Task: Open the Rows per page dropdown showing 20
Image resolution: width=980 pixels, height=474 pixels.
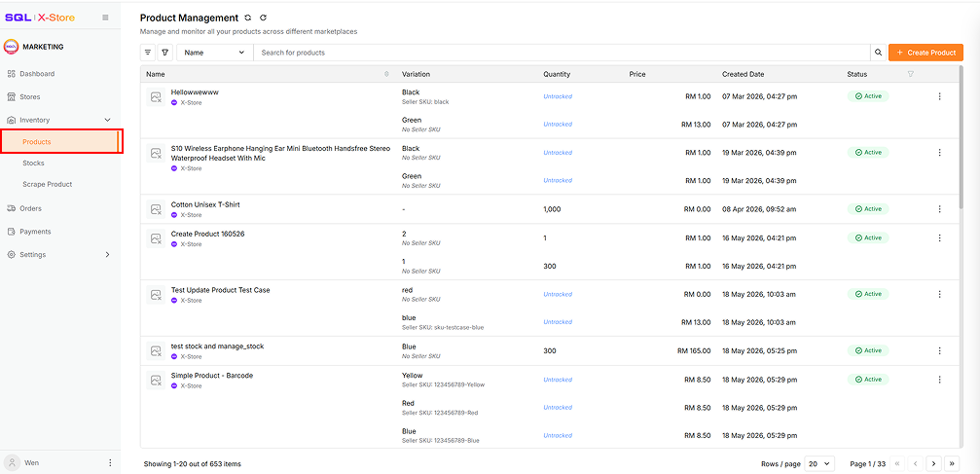Action: pyautogui.click(x=819, y=463)
